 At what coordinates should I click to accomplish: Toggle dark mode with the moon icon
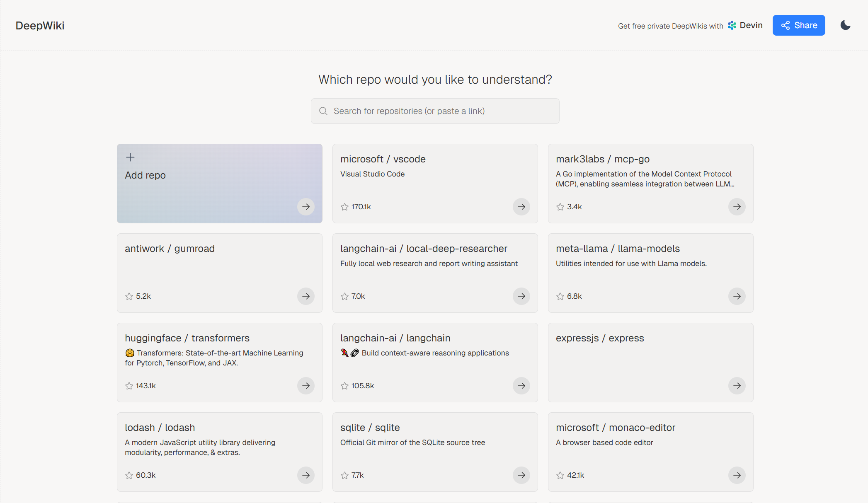(x=845, y=25)
